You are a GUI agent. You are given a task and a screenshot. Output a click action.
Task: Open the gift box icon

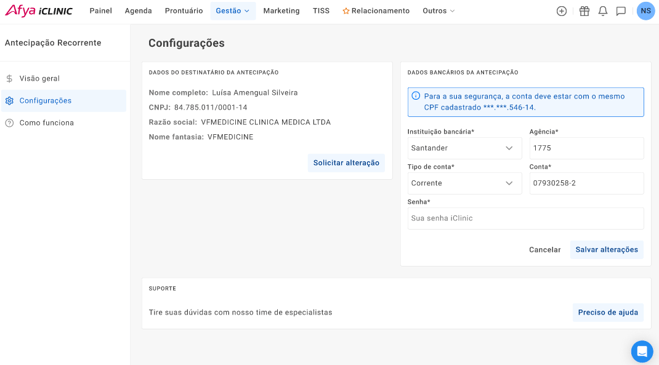pyautogui.click(x=584, y=11)
